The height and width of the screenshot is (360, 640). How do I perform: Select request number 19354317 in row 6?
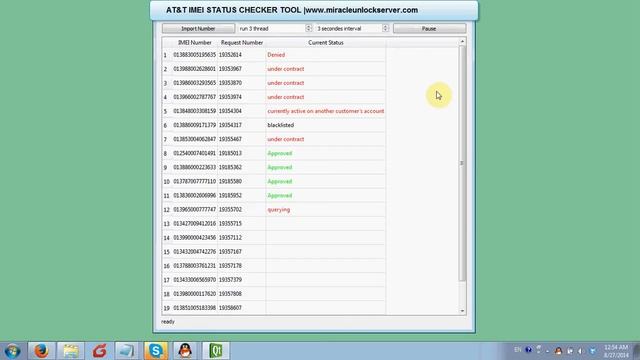click(x=230, y=125)
